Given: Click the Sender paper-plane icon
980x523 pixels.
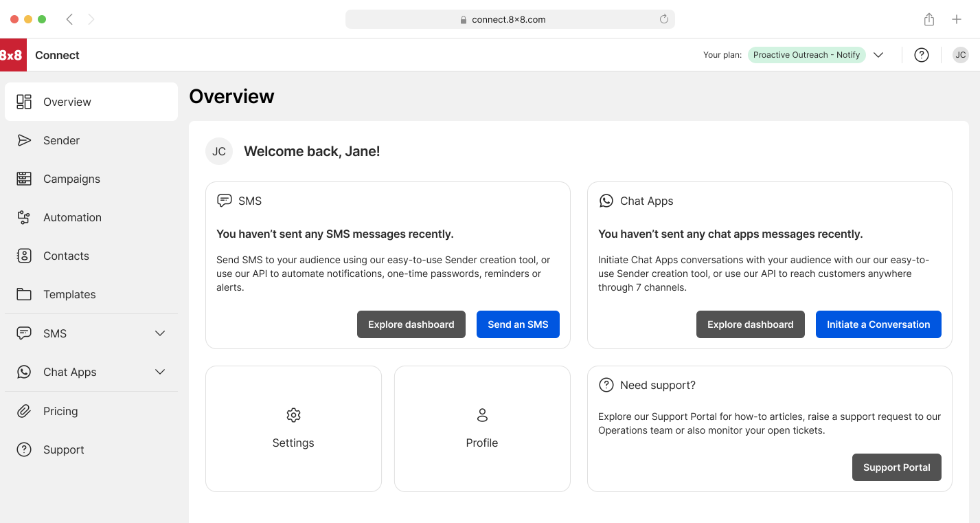Looking at the screenshot, I should coord(24,140).
